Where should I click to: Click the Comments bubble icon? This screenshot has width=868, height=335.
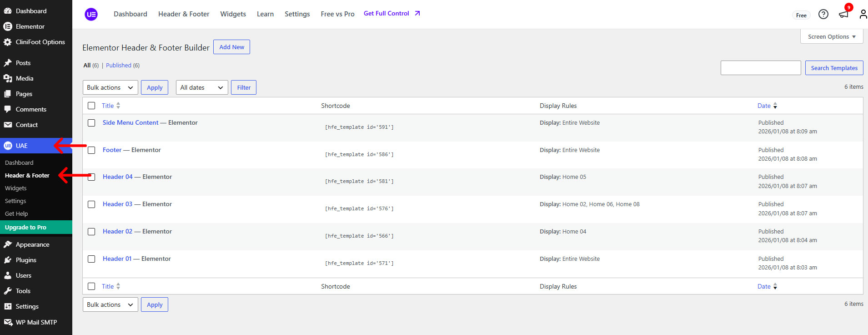[x=8, y=109]
